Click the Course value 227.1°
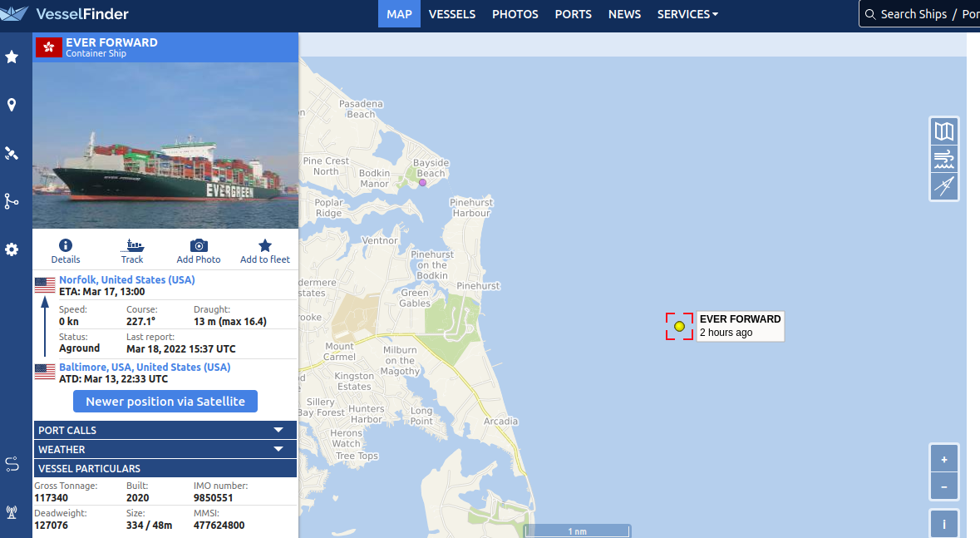Screen dimensions: 980x538 click(140, 322)
